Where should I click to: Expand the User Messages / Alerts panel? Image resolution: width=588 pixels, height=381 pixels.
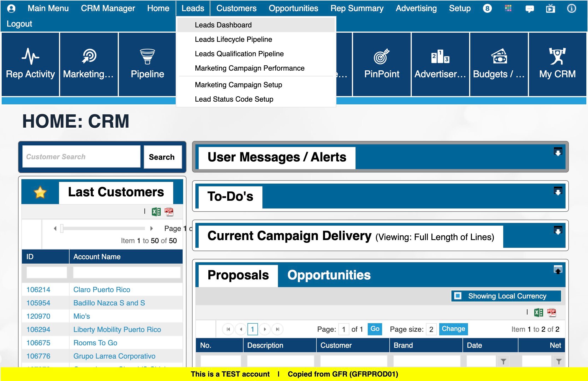tap(558, 152)
